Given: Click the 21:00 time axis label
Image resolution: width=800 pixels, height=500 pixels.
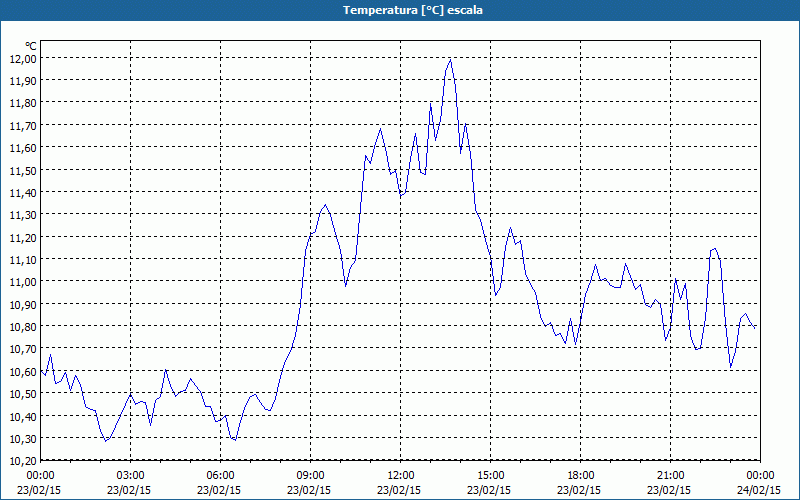Looking at the screenshot, I should point(670,476).
